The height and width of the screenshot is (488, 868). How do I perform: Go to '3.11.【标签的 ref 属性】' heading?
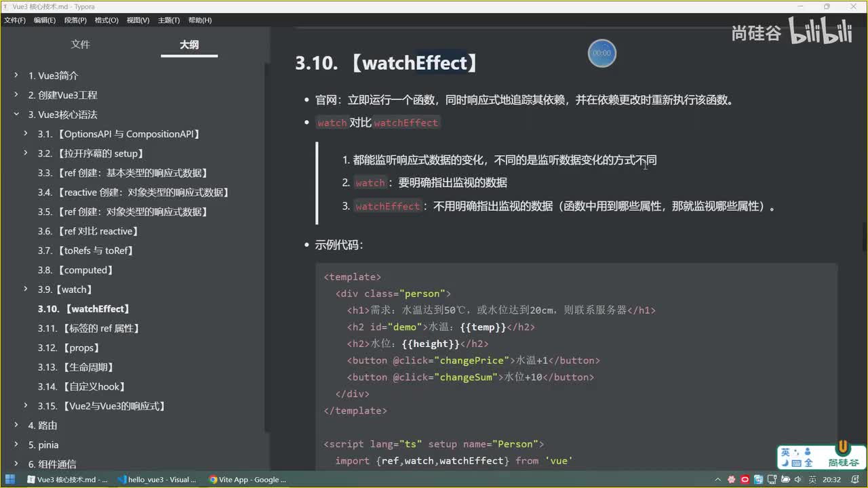tap(89, 328)
